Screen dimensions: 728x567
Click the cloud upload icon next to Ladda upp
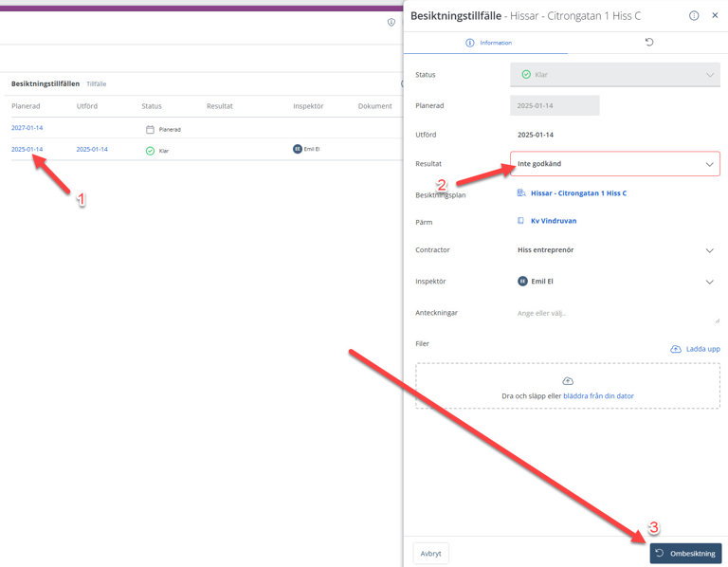click(676, 349)
